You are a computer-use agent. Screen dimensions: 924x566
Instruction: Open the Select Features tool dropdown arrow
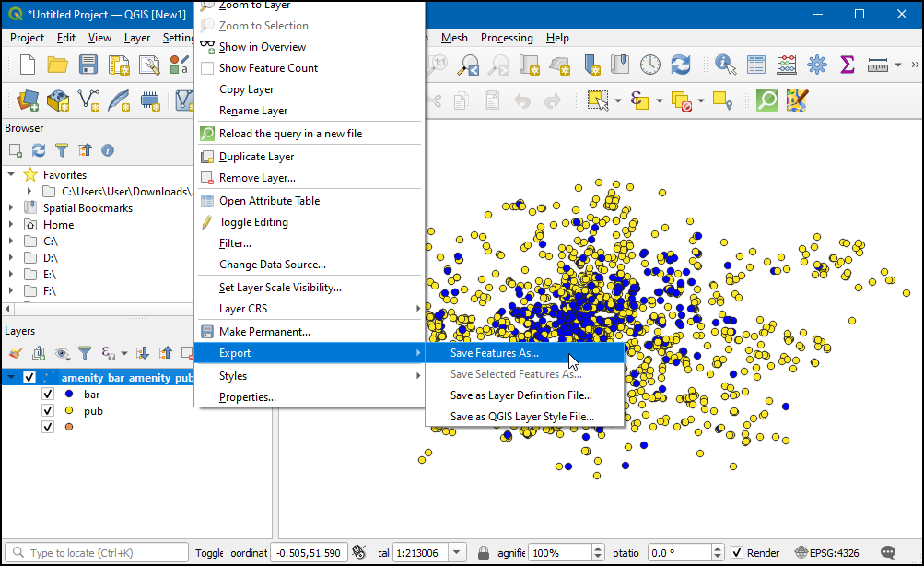[617, 100]
